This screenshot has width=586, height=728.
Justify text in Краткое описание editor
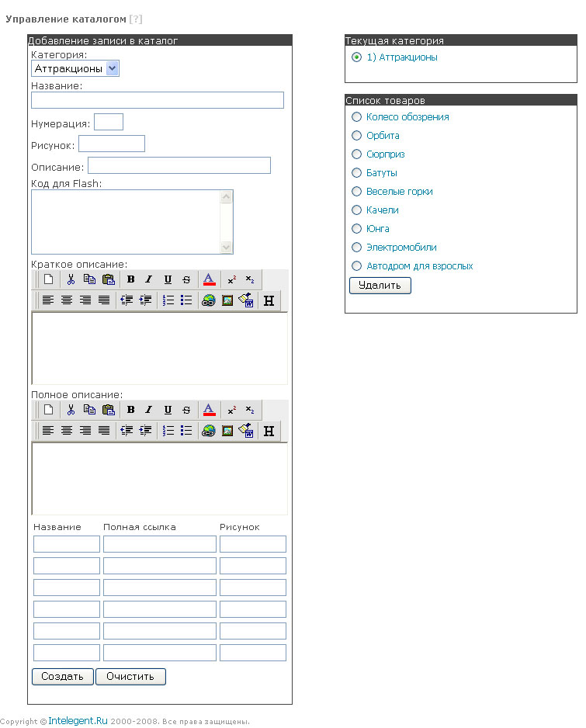(x=104, y=300)
